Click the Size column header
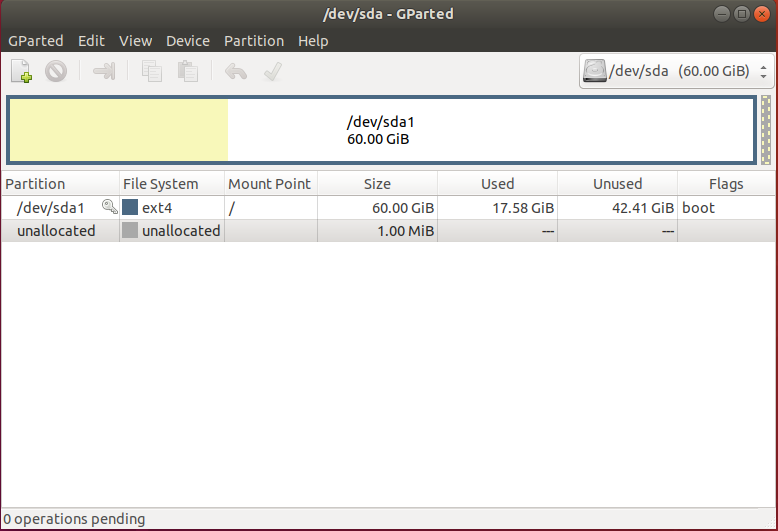This screenshot has width=778, height=531. coord(378,184)
